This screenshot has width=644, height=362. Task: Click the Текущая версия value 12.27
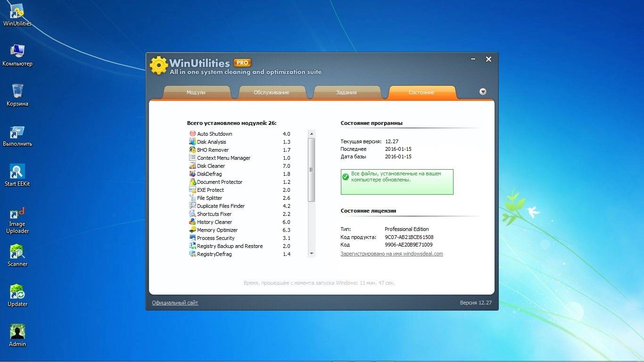click(392, 141)
